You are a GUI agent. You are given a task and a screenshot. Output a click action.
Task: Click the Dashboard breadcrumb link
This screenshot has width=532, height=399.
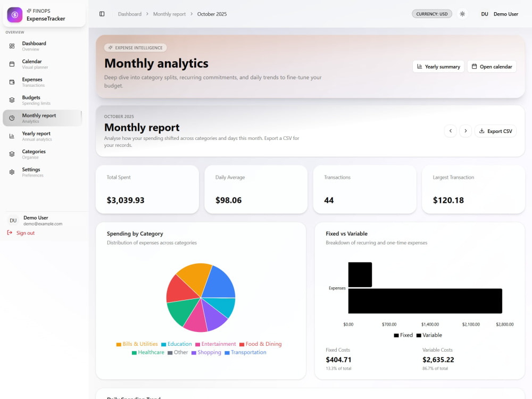coord(130,14)
